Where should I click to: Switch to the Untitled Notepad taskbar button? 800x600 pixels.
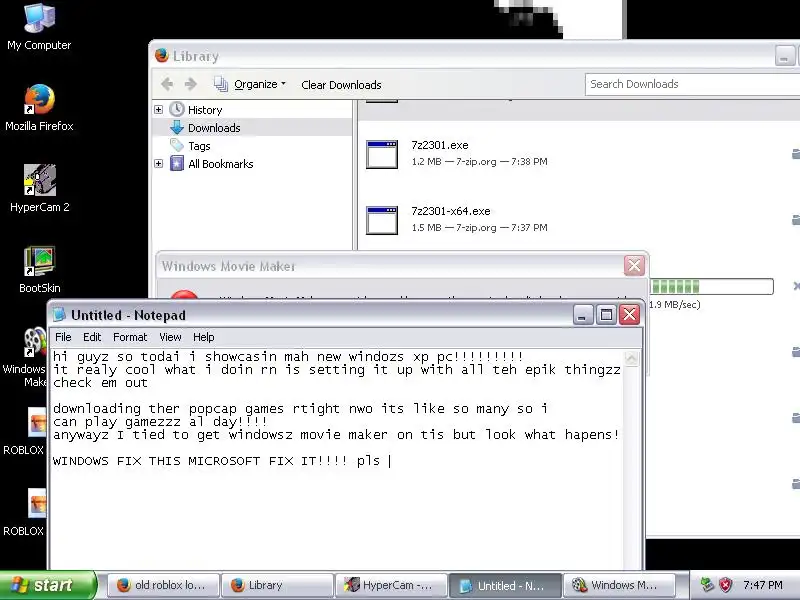pyautogui.click(x=506, y=585)
